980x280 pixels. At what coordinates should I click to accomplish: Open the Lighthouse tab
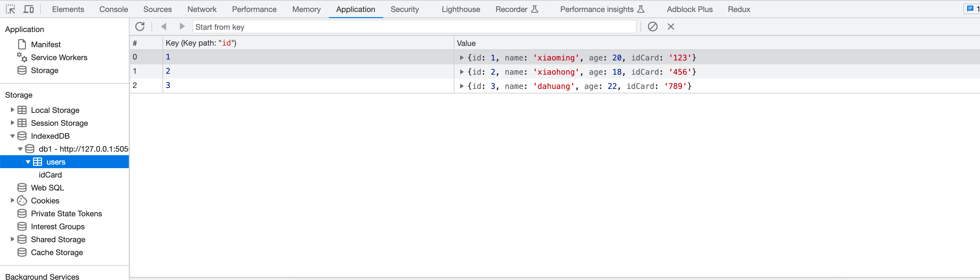coord(461,9)
